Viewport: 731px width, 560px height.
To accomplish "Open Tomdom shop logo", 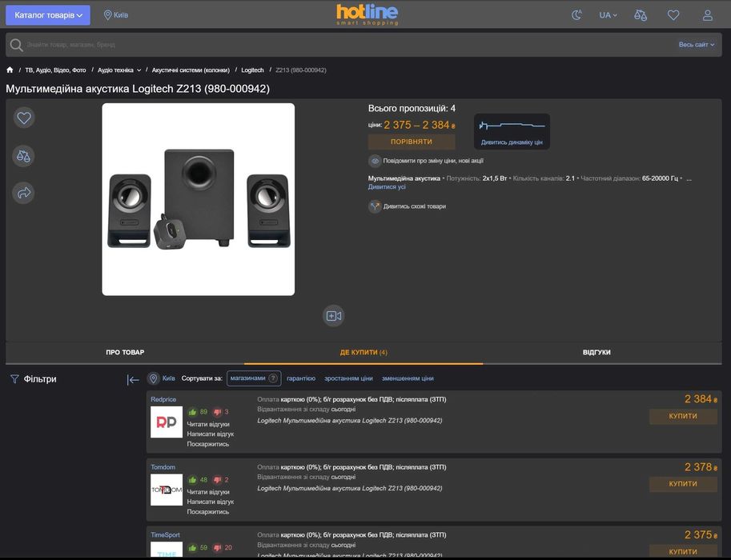I will coord(167,490).
